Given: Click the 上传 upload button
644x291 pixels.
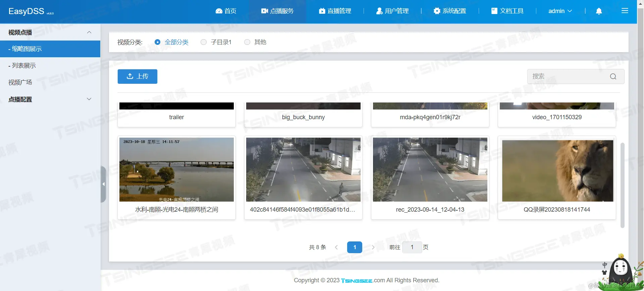Looking at the screenshot, I should [138, 76].
